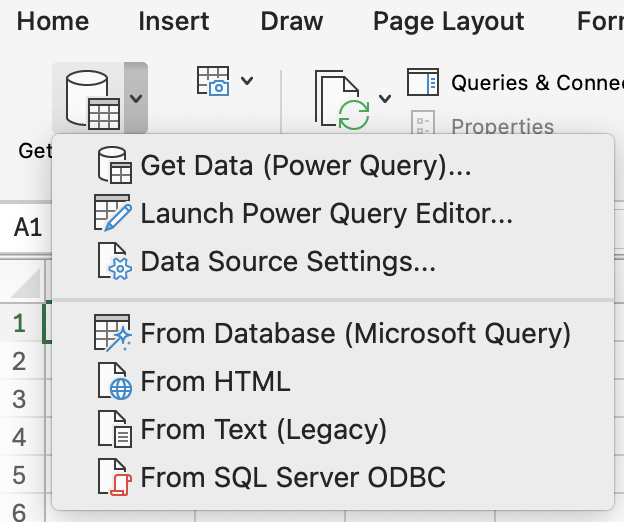
Task: Click the Data from Picture camera icon
Action: coord(213,81)
